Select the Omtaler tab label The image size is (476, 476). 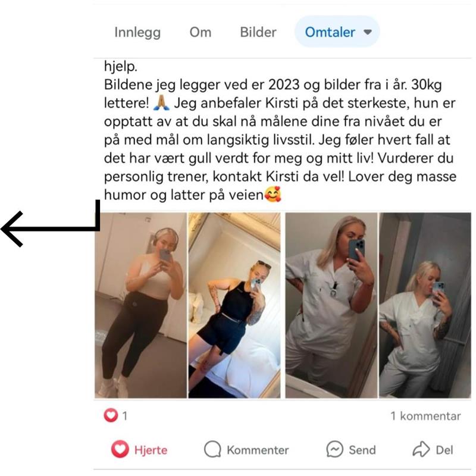pyautogui.click(x=330, y=32)
